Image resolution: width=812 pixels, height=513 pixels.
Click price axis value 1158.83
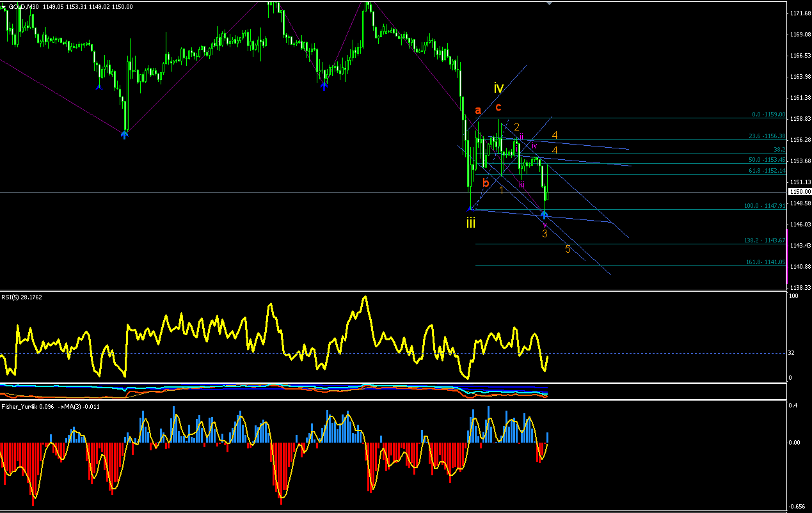[800, 118]
